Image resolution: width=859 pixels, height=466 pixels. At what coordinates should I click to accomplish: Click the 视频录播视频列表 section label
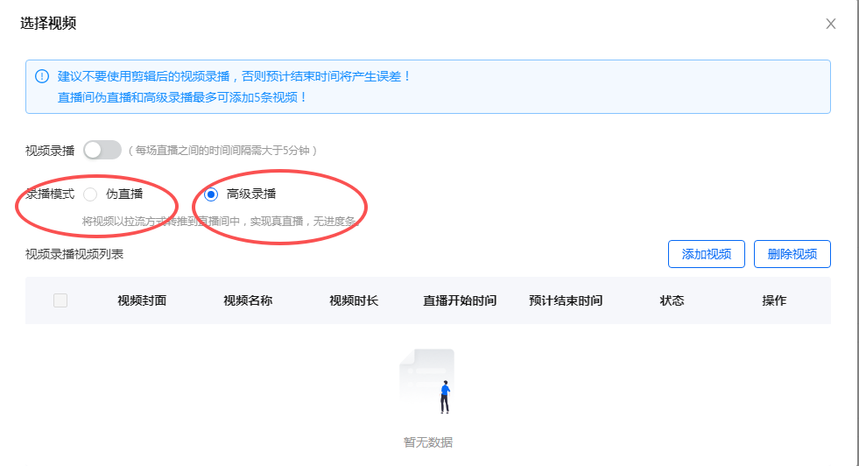(x=75, y=254)
